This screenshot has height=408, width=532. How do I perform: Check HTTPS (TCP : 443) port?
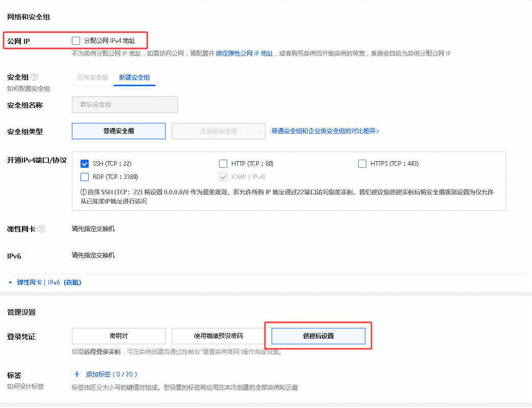click(362, 164)
